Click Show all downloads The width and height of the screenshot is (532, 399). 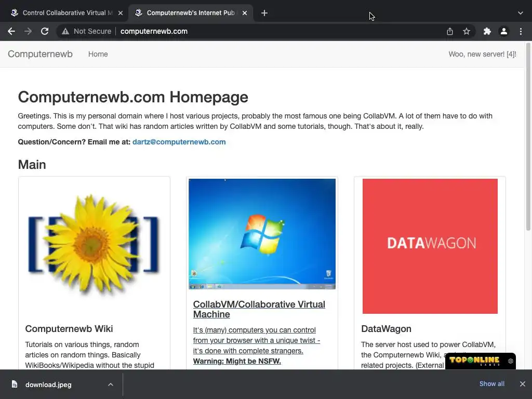click(491, 384)
